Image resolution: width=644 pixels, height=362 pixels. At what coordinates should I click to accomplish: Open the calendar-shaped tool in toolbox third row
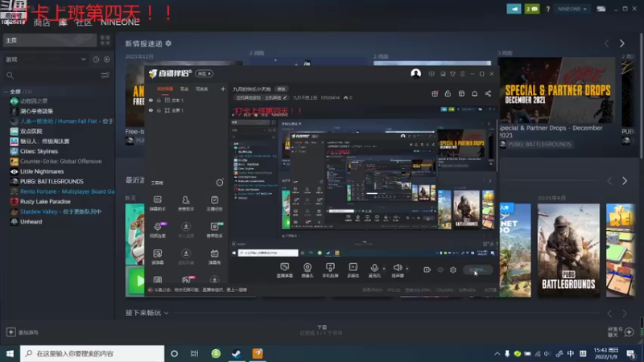(x=214, y=257)
